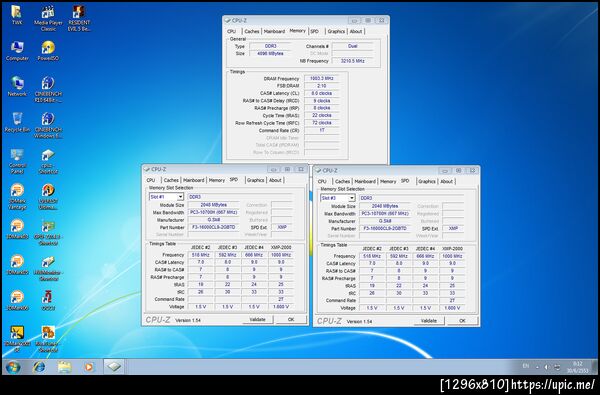Click the EN language indicator in the tray
Screen dimensions: 600x395
click(x=526, y=366)
